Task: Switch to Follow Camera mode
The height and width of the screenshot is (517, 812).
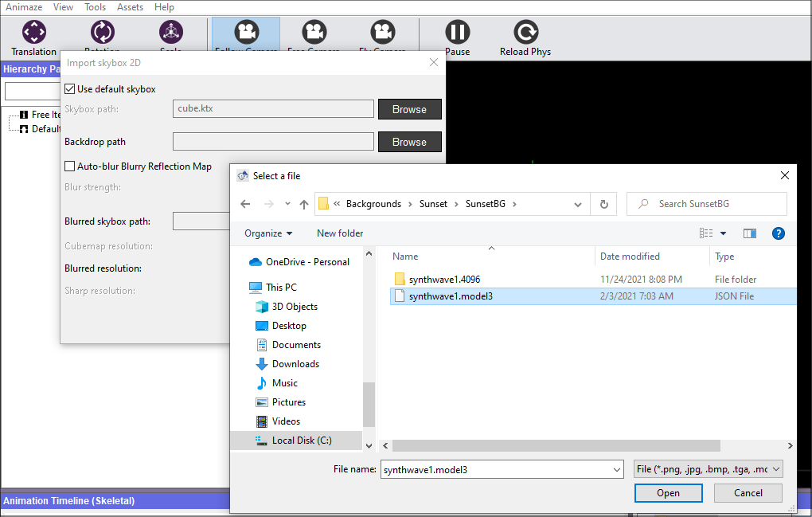Action: tap(245, 33)
